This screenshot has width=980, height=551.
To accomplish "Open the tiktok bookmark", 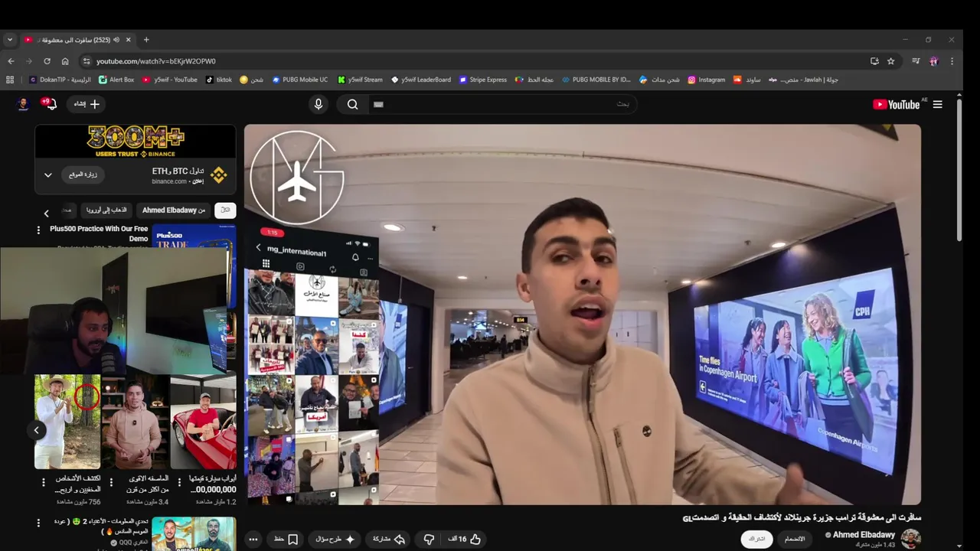I will (218, 80).
